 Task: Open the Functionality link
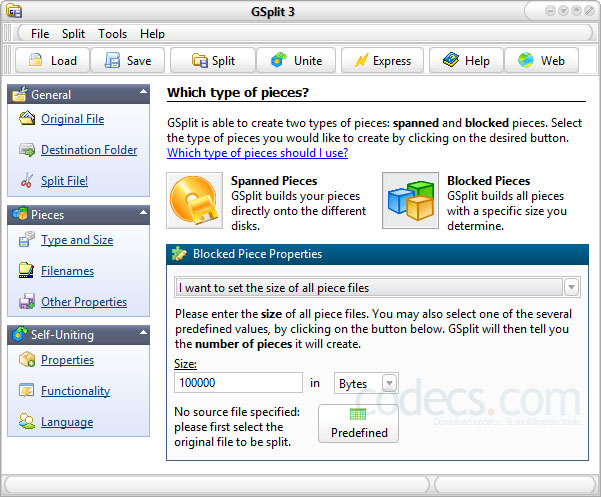(x=76, y=391)
